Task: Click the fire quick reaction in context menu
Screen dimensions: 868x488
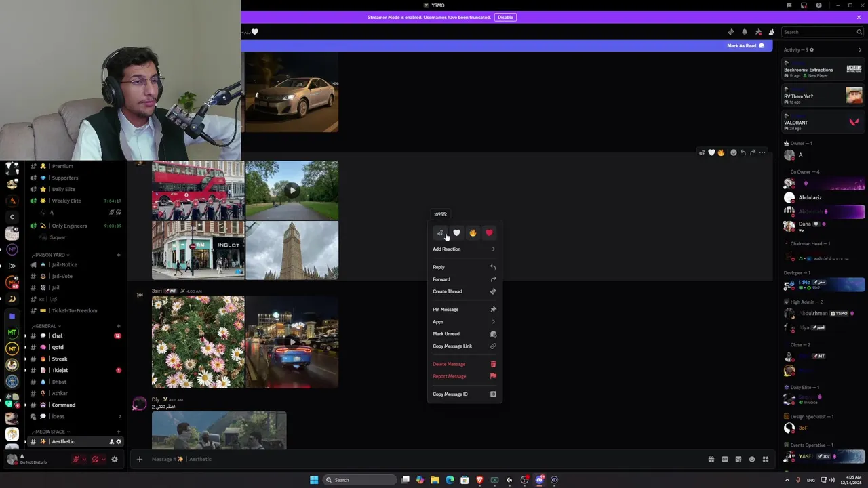Action: tap(473, 233)
